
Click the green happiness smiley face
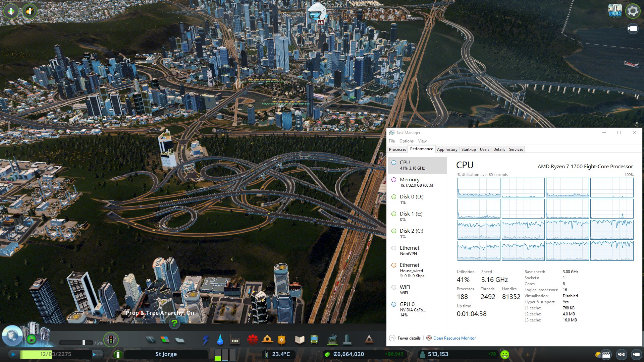(x=504, y=354)
